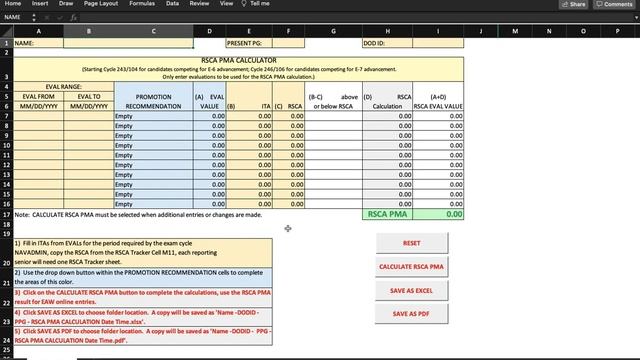Viewport: 640px width, 360px height.
Task: Select column A header
Action: coord(39,31)
